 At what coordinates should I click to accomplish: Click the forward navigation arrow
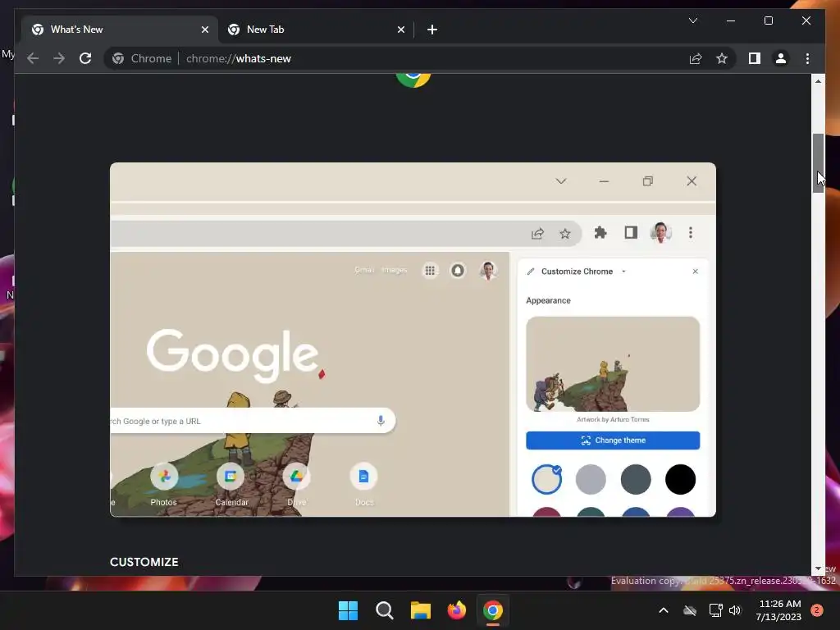[x=59, y=58]
